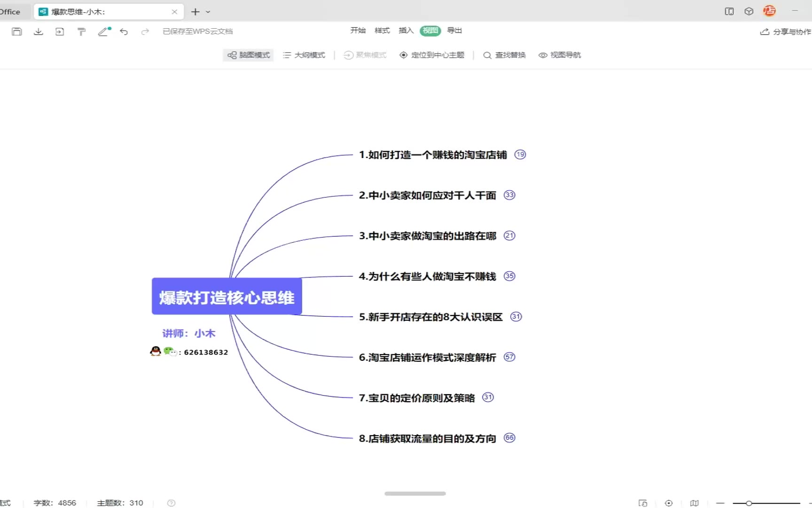812x508 pixels.
Task: Click the Share and Collaborate button
Action: [x=786, y=32]
